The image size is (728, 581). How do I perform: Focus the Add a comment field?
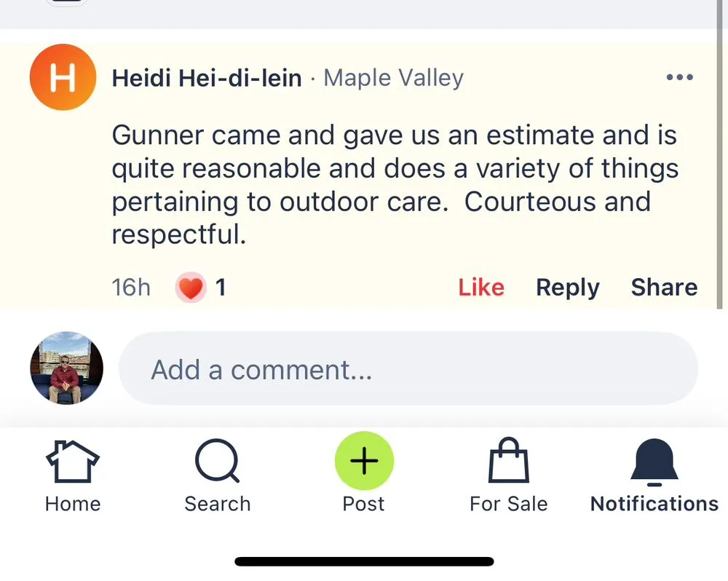point(408,369)
